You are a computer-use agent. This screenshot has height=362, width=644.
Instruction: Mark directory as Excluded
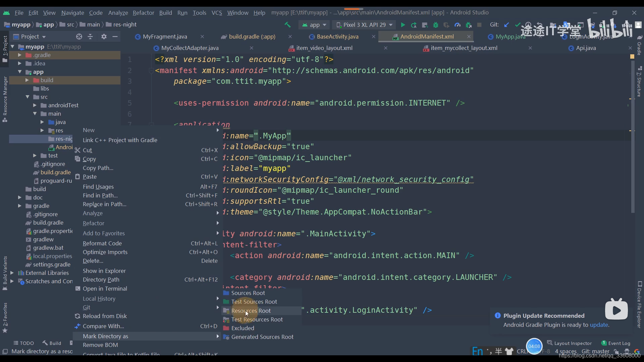262,328
